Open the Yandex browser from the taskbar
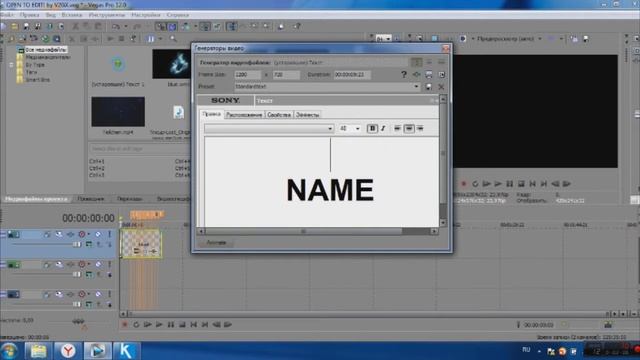This screenshot has width=640, height=360. [x=68, y=351]
